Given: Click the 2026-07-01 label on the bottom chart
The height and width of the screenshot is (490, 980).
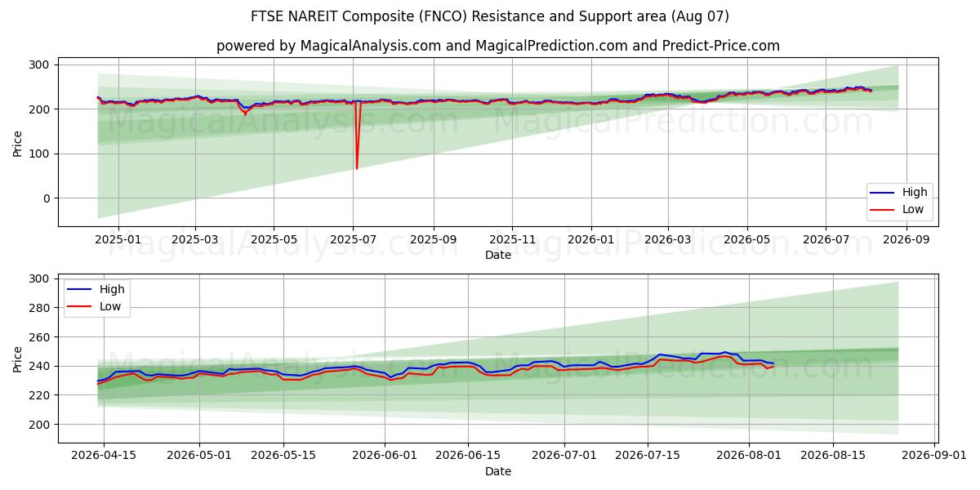Looking at the screenshot, I should [x=565, y=457].
